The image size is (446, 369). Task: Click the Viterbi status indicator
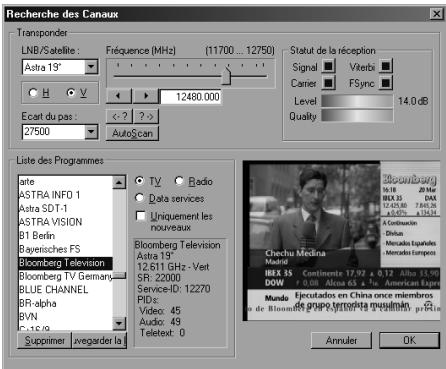[386, 66]
